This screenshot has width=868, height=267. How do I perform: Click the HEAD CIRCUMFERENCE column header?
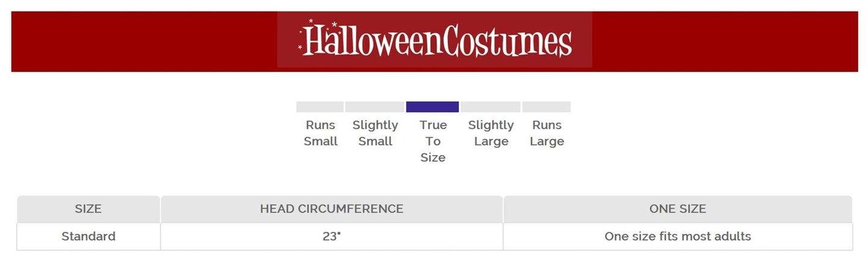(332, 209)
